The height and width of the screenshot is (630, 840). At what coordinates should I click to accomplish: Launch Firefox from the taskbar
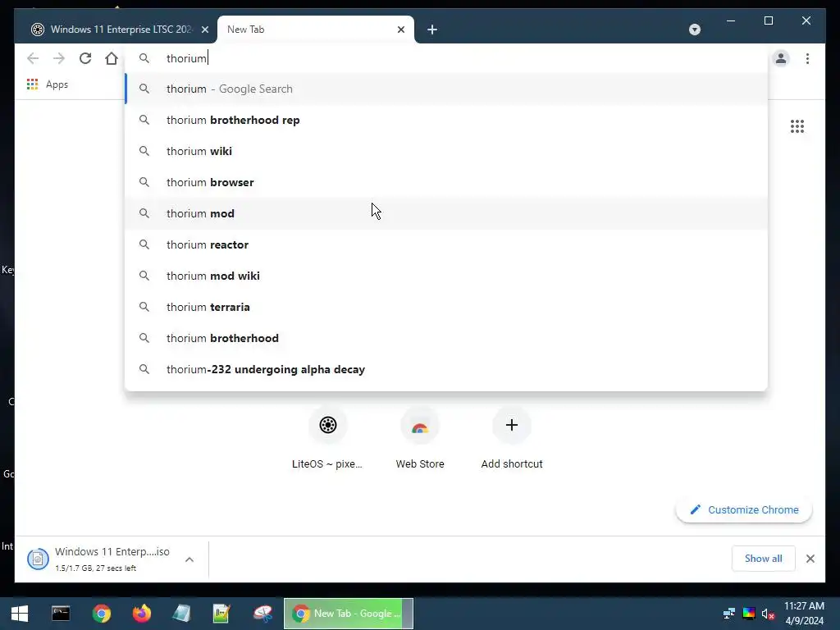[x=142, y=614]
